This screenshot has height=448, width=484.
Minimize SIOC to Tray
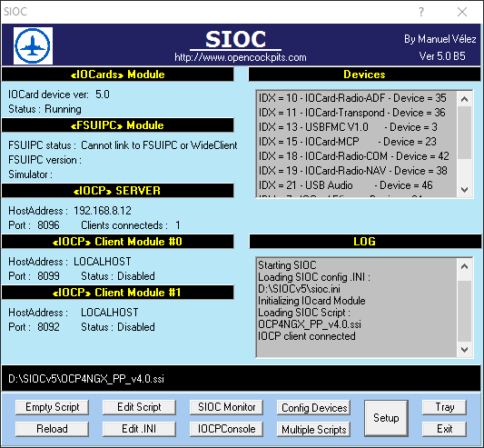pos(444,407)
